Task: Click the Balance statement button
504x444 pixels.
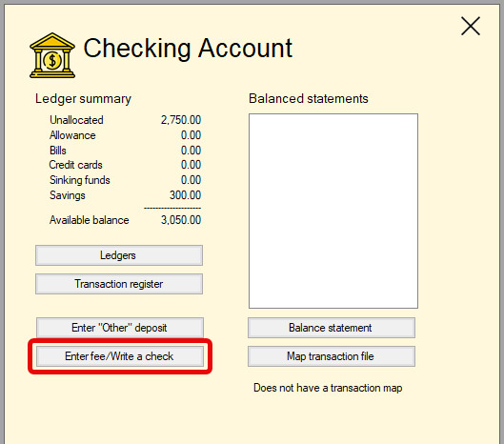Action: click(x=332, y=328)
